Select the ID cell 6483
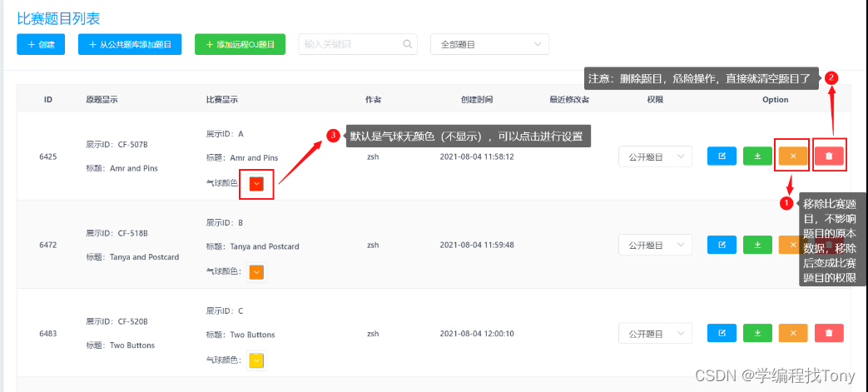 click(49, 334)
